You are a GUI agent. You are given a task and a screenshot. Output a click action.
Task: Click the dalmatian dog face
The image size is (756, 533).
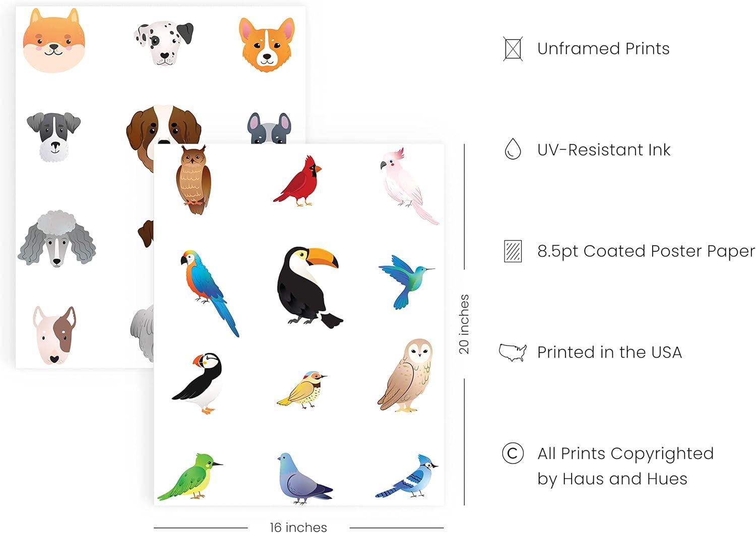(x=163, y=42)
